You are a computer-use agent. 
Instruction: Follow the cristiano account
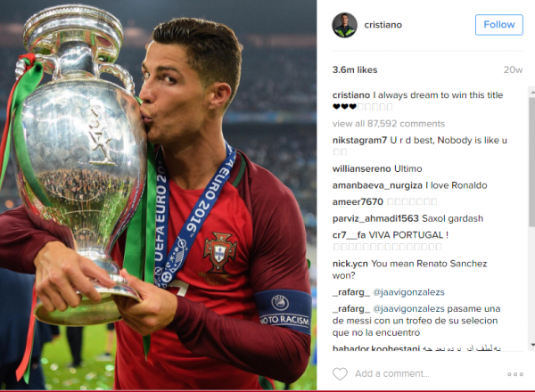(498, 25)
